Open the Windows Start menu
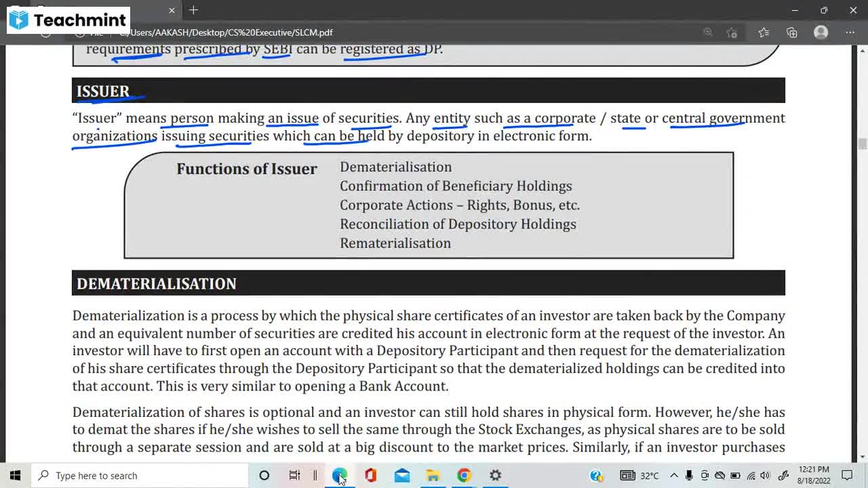Image resolution: width=868 pixels, height=488 pixels. tap(15, 475)
